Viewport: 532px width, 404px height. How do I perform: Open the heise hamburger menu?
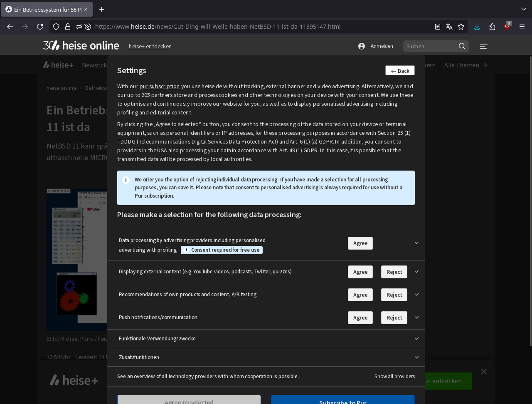[483, 46]
